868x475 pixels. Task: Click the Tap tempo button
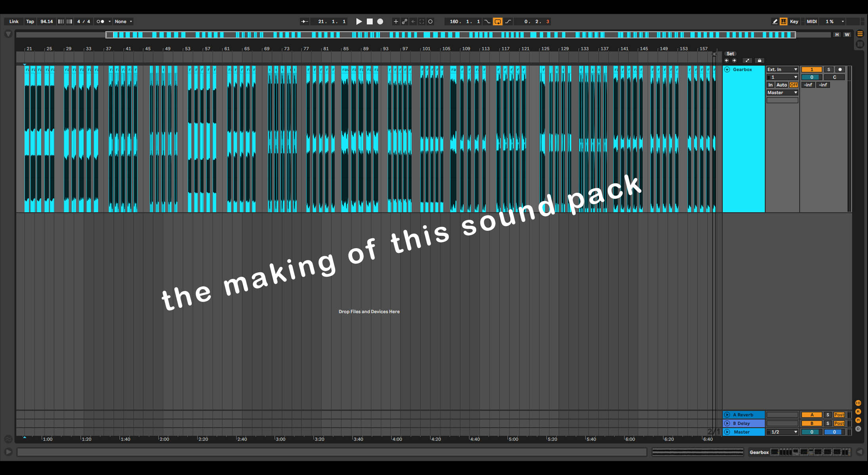(x=30, y=21)
